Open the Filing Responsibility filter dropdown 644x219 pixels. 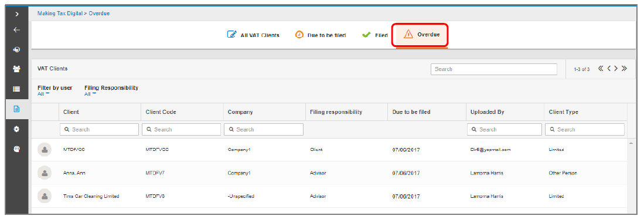(90, 94)
